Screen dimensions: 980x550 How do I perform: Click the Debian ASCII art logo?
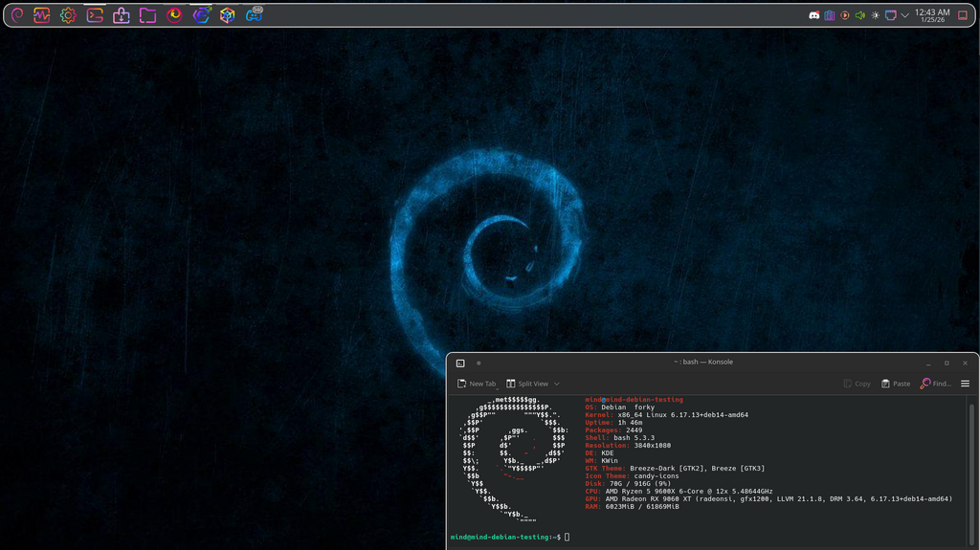click(x=514, y=460)
